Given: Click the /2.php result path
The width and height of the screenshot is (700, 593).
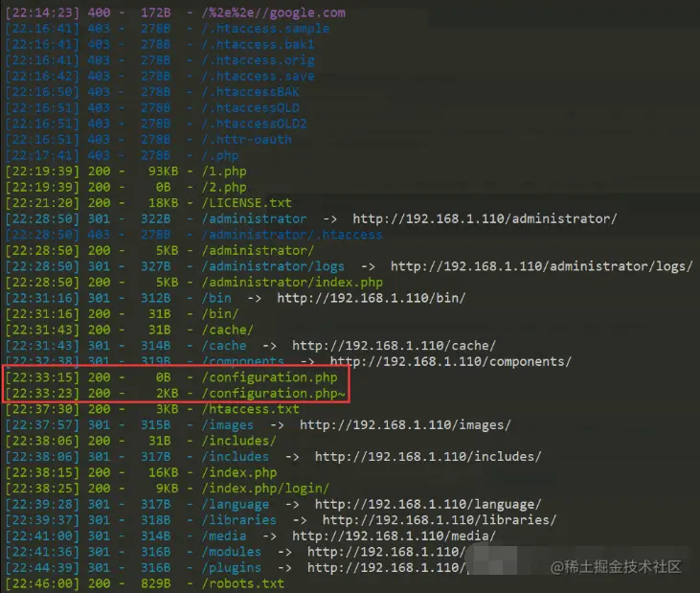Looking at the screenshot, I should coord(224,187).
